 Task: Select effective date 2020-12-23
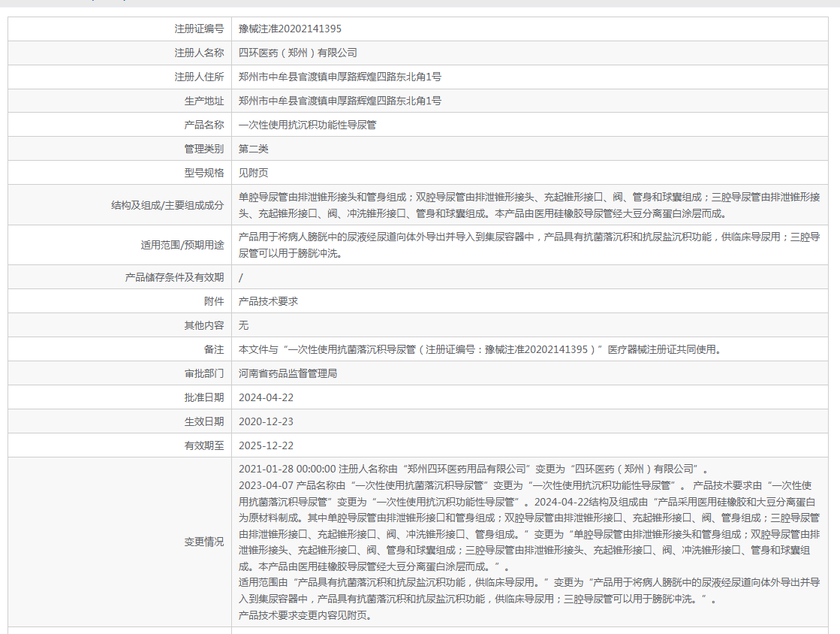coord(266,421)
